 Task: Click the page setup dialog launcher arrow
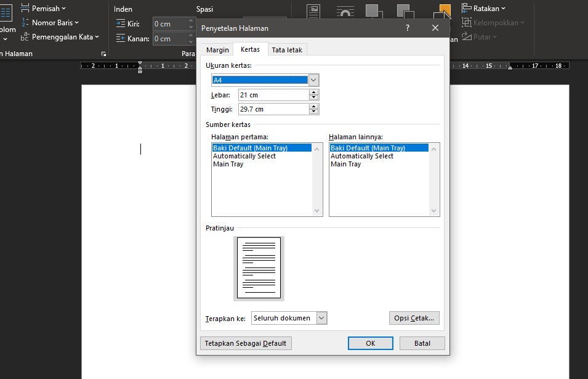[x=103, y=54]
